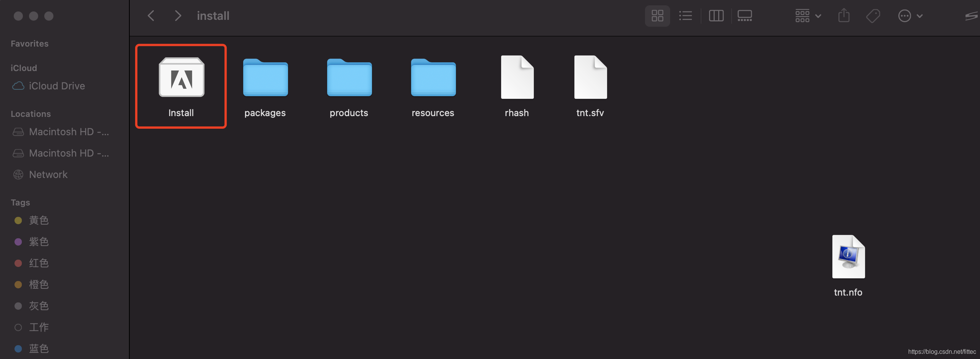
Task: Select the tnt.sfv file
Action: coord(590,77)
